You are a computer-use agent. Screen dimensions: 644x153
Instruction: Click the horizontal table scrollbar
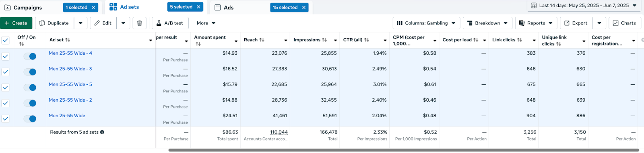[404, 150]
